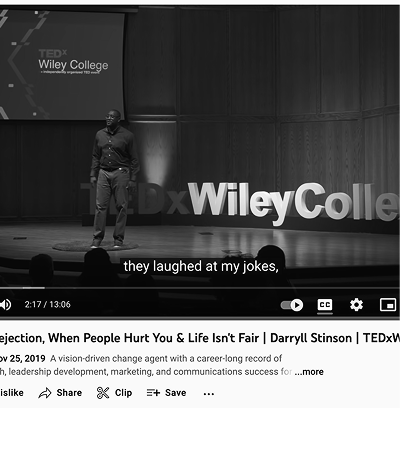400x460 pixels.
Task: Open the player settings gear
Action: (356, 305)
